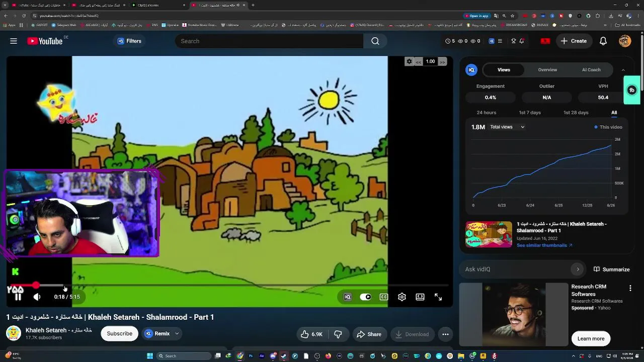644x362 pixels.
Task: Open See similar thumbnails link
Action: tap(544, 245)
